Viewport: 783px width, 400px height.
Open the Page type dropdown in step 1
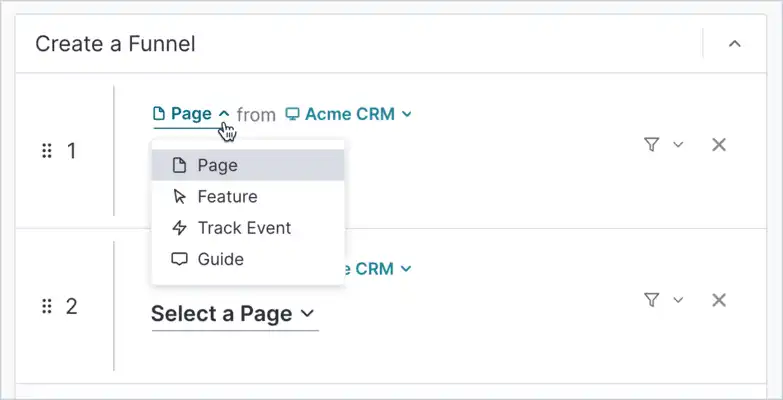coord(191,114)
